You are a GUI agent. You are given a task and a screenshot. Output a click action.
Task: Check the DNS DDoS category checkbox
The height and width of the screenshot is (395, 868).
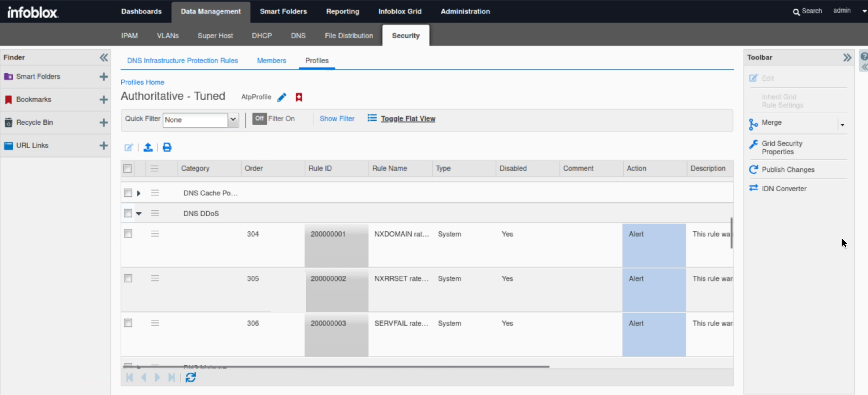tap(128, 213)
